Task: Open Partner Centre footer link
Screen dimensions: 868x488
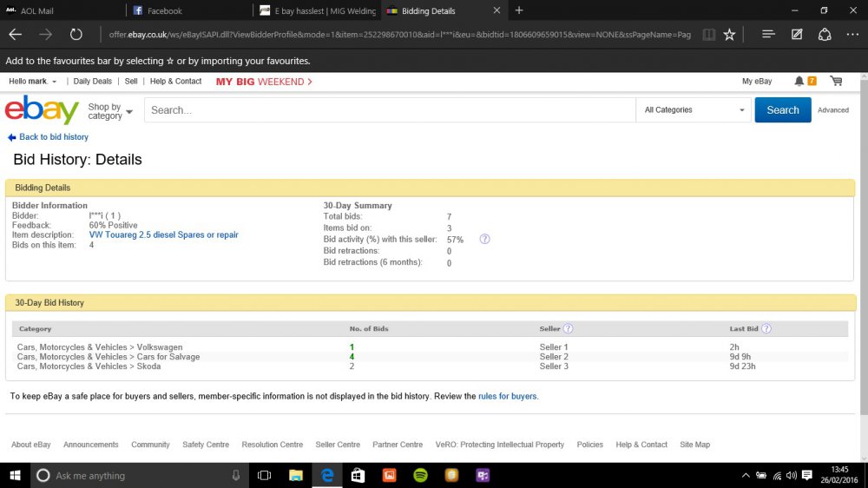Action: point(398,445)
